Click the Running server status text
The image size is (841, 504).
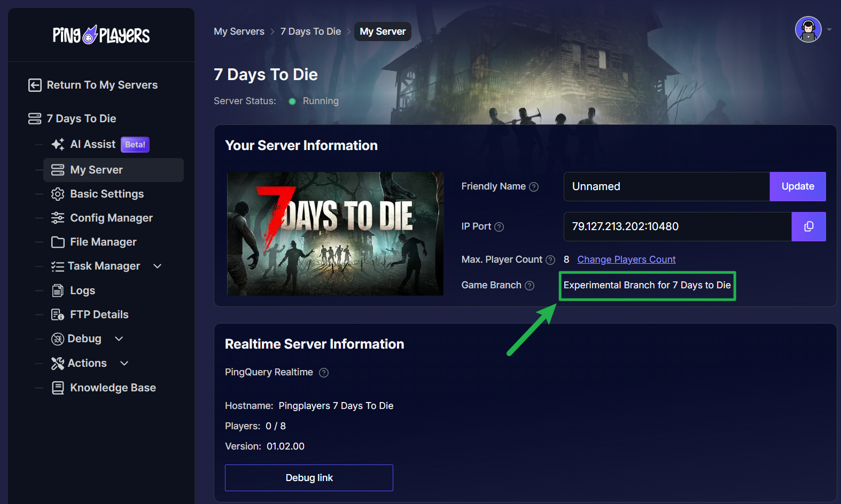coord(321,101)
